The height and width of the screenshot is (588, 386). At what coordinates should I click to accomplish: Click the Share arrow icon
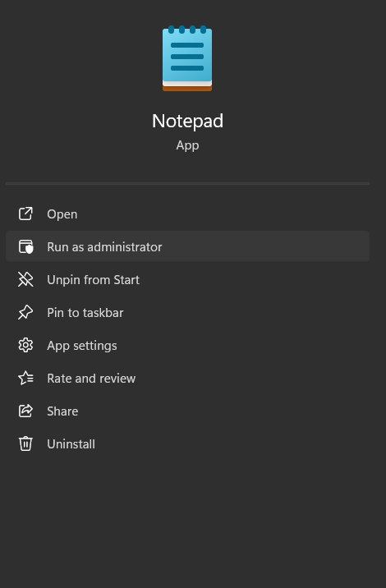point(25,411)
